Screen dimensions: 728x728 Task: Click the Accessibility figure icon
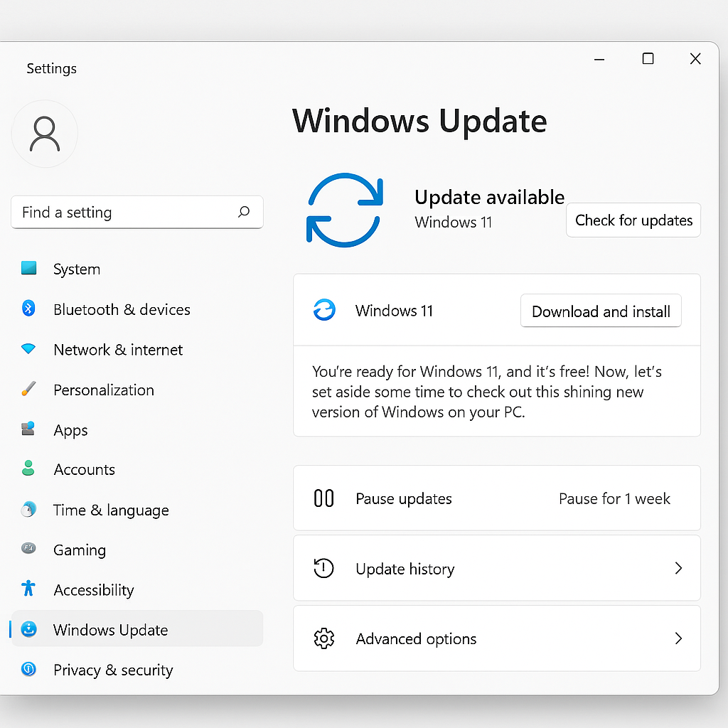[28, 588]
